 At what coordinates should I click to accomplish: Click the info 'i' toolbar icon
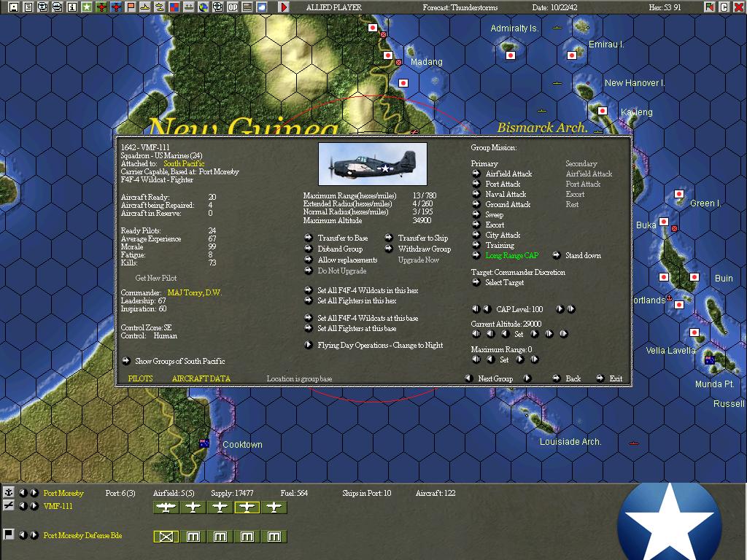72,7
